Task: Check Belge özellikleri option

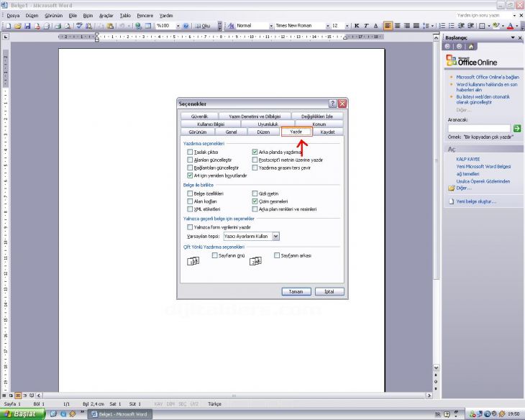Action: coord(190,193)
